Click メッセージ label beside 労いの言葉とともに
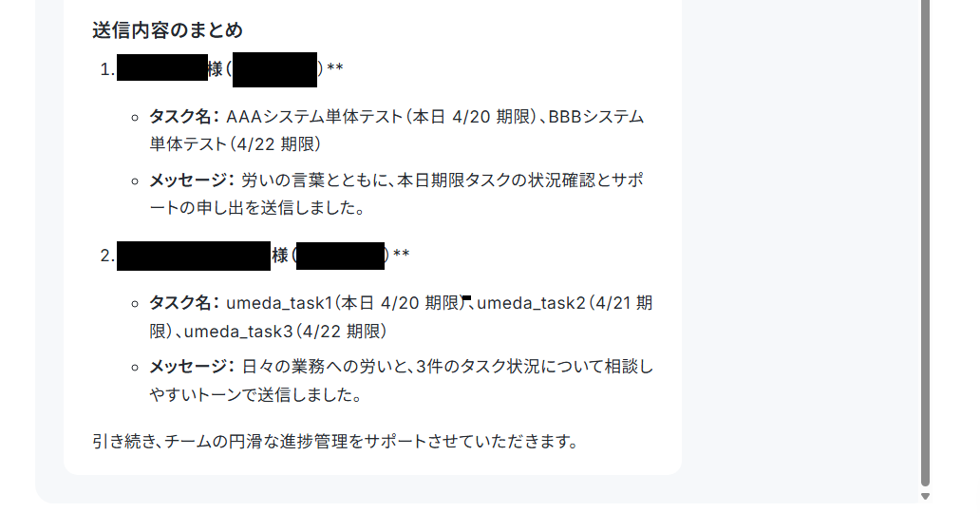The height and width of the screenshot is (513, 980). pos(188,180)
